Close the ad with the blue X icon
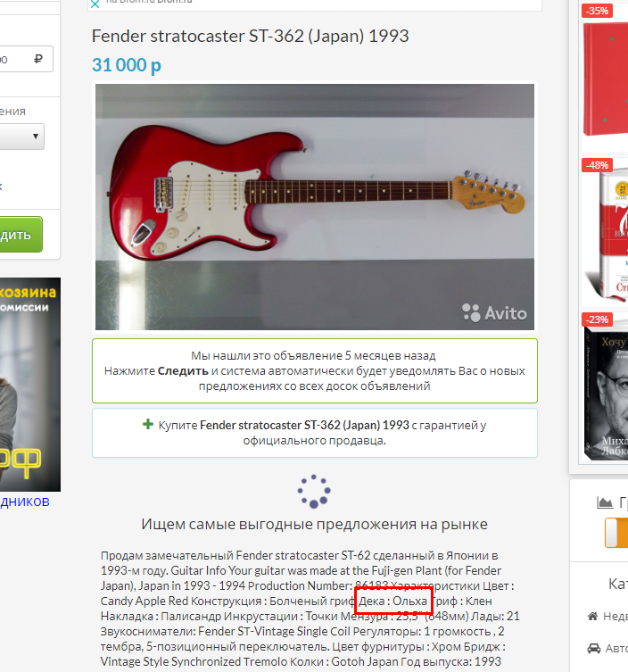Image resolution: width=628 pixels, height=672 pixels. 95,4
